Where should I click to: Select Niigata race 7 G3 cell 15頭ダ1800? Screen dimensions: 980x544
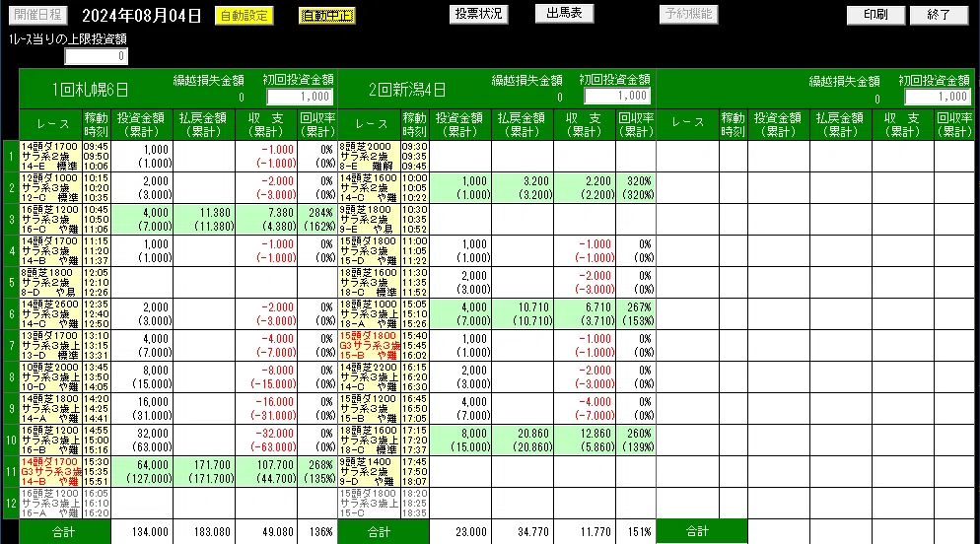pyautogui.click(x=369, y=345)
